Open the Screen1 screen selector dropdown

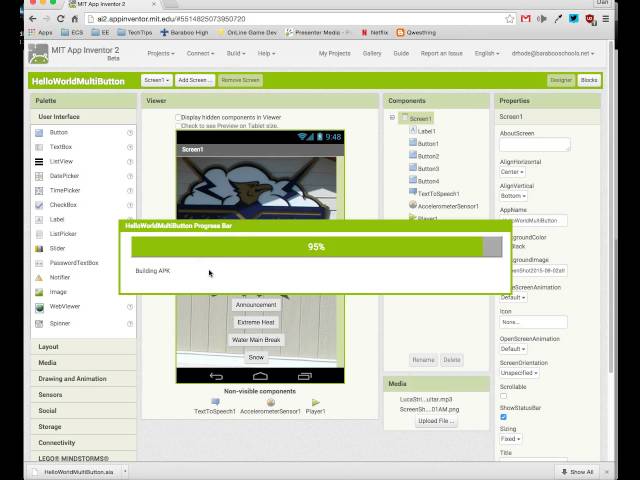point(157,80)
